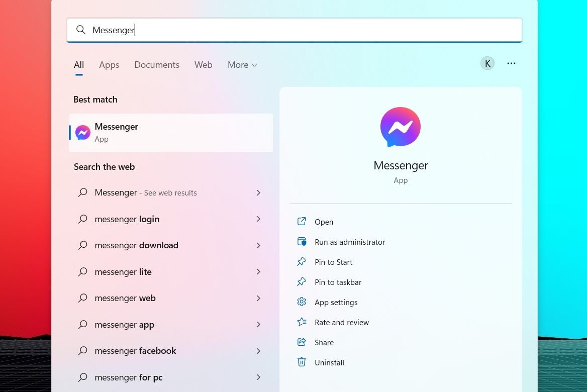Screen dimensions: 587x392
Task: Click the App settings gear icon
Action: pos(302,302)
